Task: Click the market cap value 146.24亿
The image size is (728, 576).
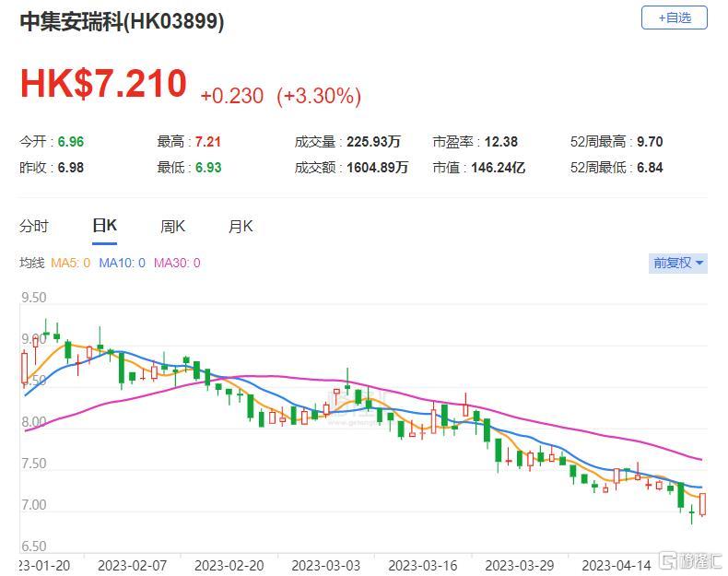Action: 499,168
